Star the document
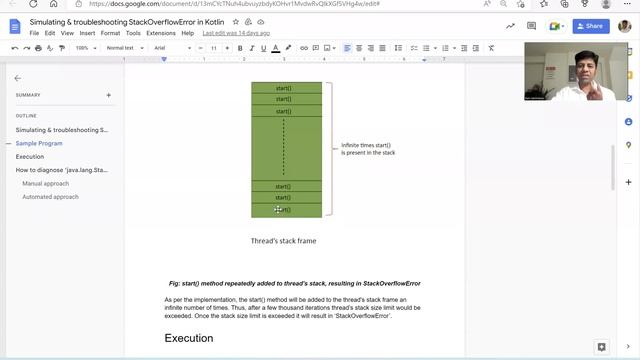The height and width of the screenshot is (360, 640). click(236, 22)
